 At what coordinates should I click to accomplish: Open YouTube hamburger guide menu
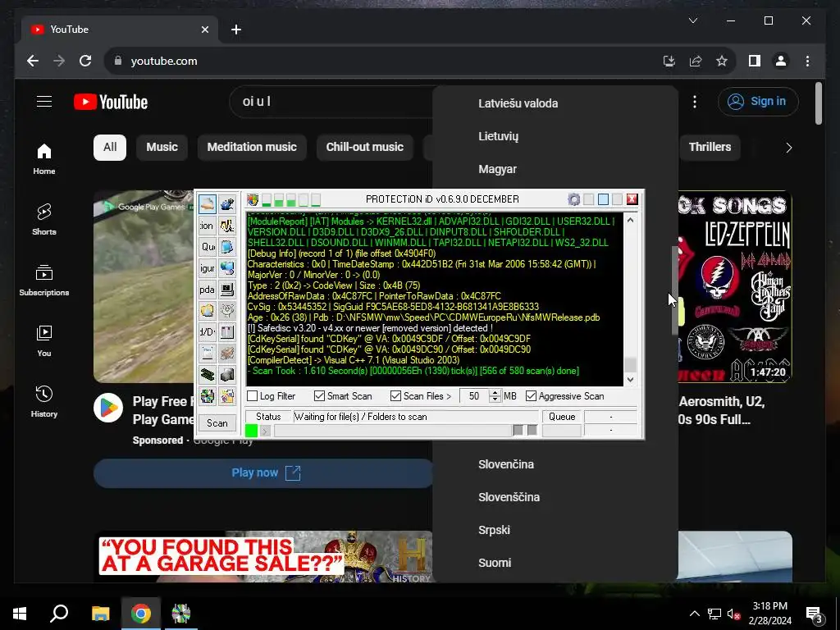(44, 101)
